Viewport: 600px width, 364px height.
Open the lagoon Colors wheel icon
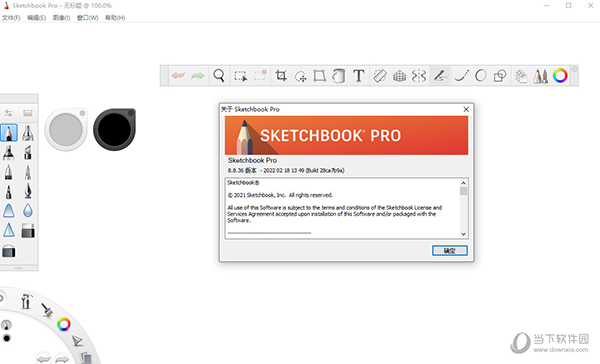tap(64, 325)
